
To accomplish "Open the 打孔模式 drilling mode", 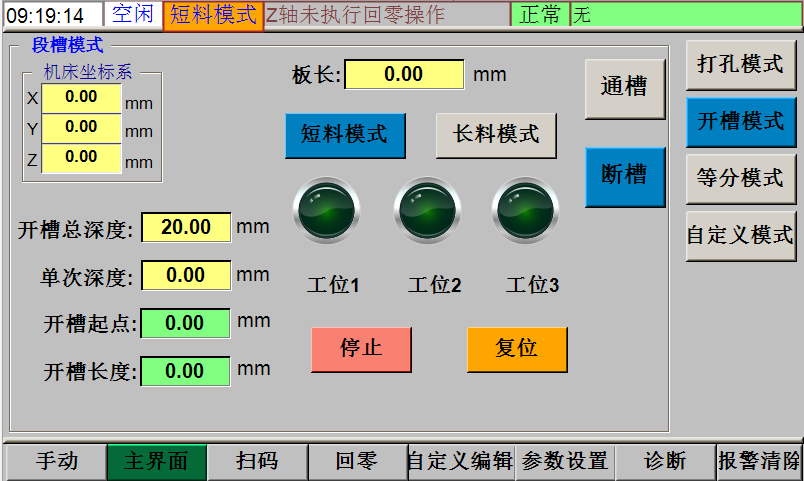I will point(740,65).
